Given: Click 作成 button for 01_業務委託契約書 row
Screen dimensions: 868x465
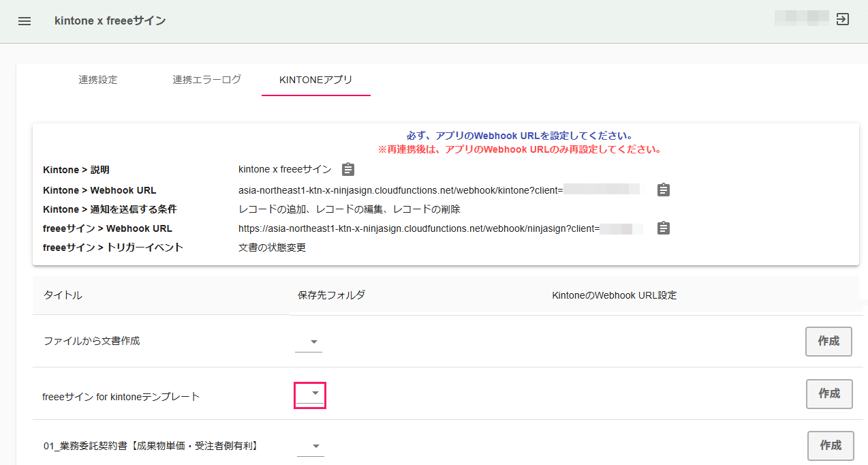Looking at the screenshot, I should coord(831,446).
